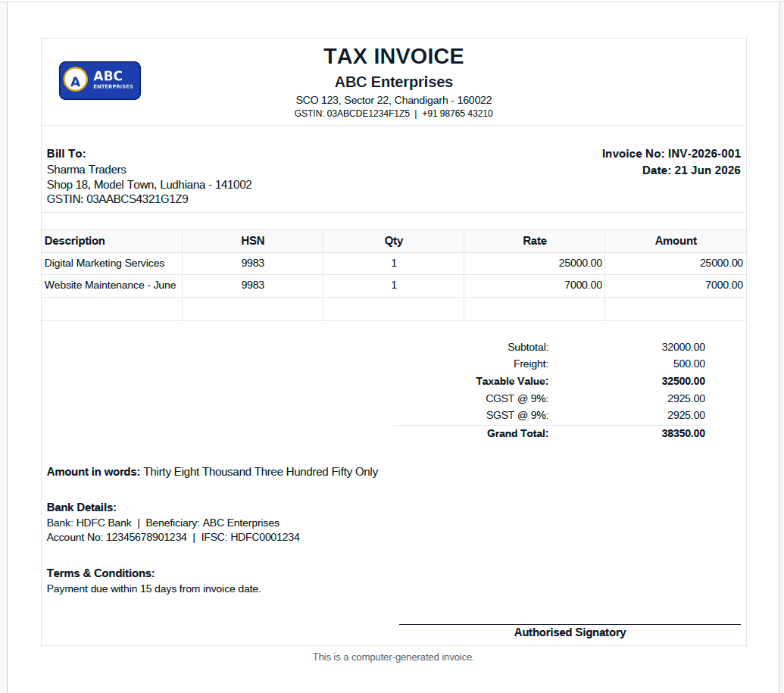Click the Bank Details heading
784x693 pixels.
coord(82,507)
